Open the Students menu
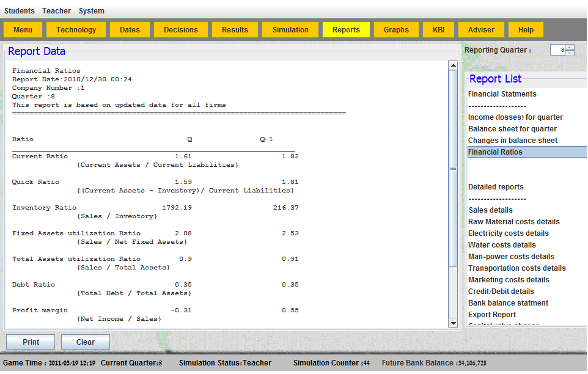Viewport: 588px width, 374px height. pos(20,11)
